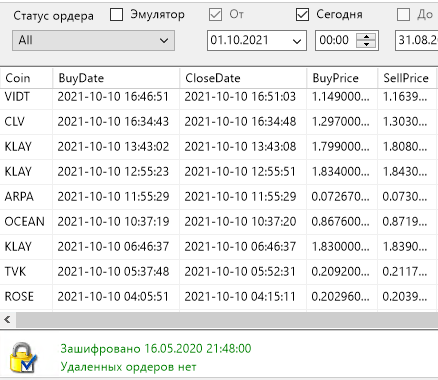Uncheck the Сегодня checkbox
The height and width of the screenshot is (380, 438).
[302, 15]
